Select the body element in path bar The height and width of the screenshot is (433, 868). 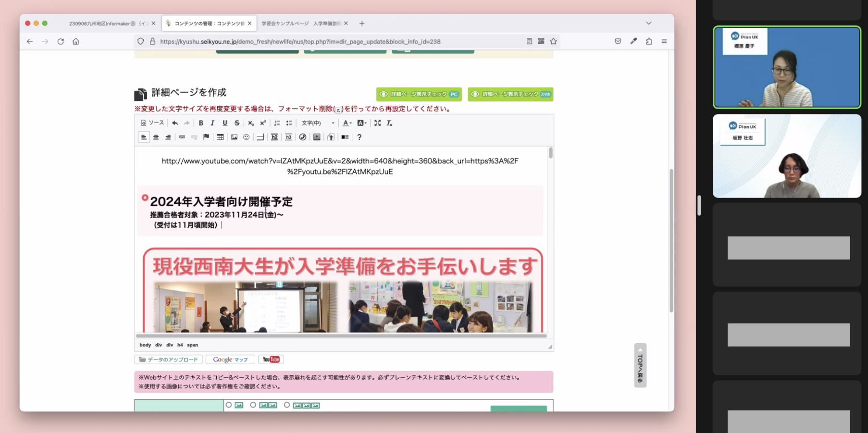(145, 345)
